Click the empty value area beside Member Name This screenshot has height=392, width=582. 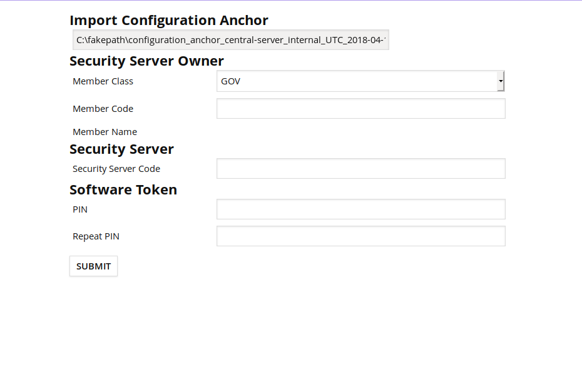[x=360, y=132]
